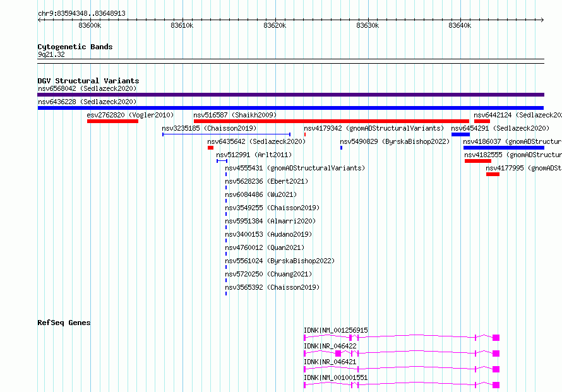Click the nsv512991 (Arlt2011) label
This screenshot has height=392, width=562.
click(x=254, y=155)
